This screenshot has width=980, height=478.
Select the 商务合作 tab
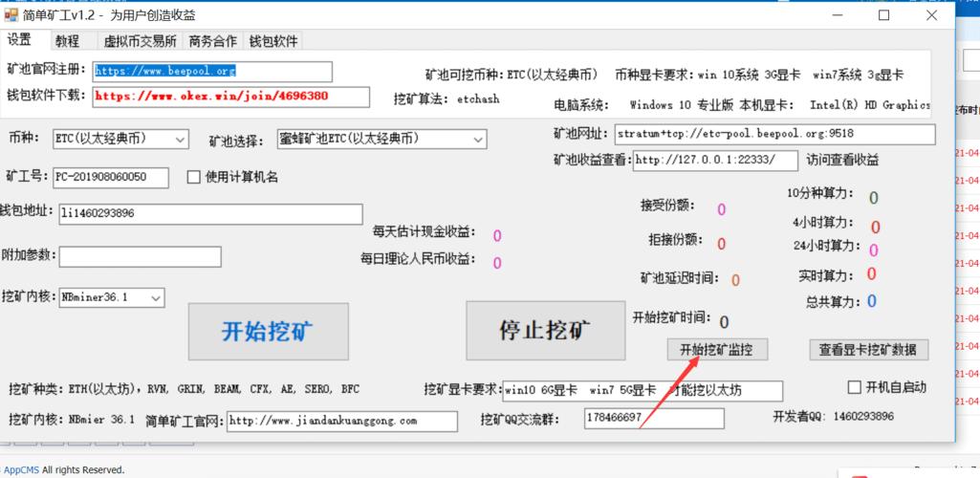click(x=212, y=41)
